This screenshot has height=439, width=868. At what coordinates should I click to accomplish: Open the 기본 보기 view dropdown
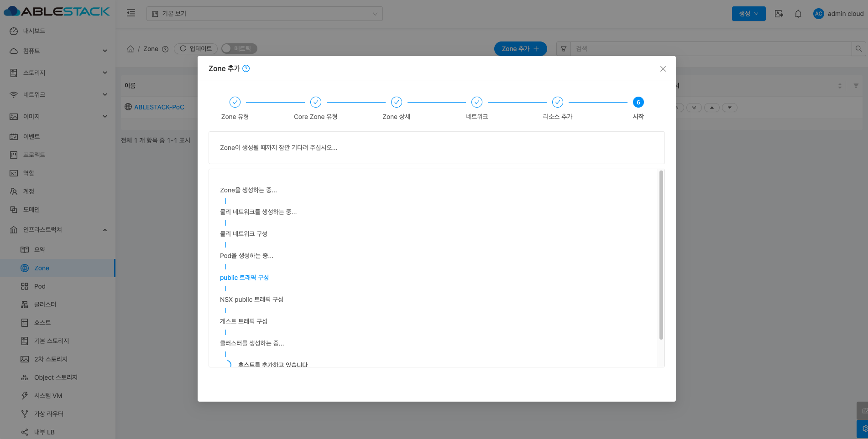[x=265, y=14]
